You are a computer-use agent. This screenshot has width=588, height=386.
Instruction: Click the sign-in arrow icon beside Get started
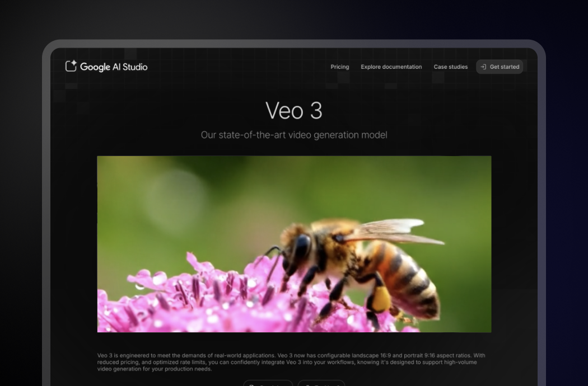click(483, 67)
